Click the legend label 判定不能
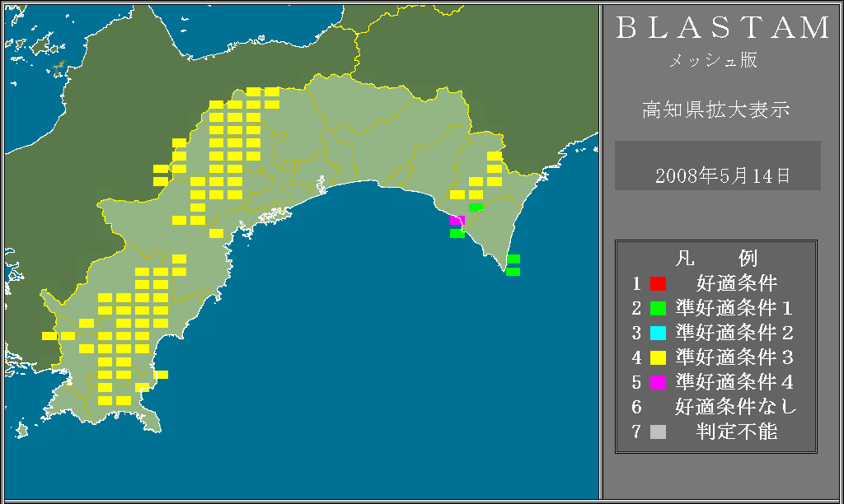Image resolution: width=844 pixels, height=504 pixels. tap(737, 432)
